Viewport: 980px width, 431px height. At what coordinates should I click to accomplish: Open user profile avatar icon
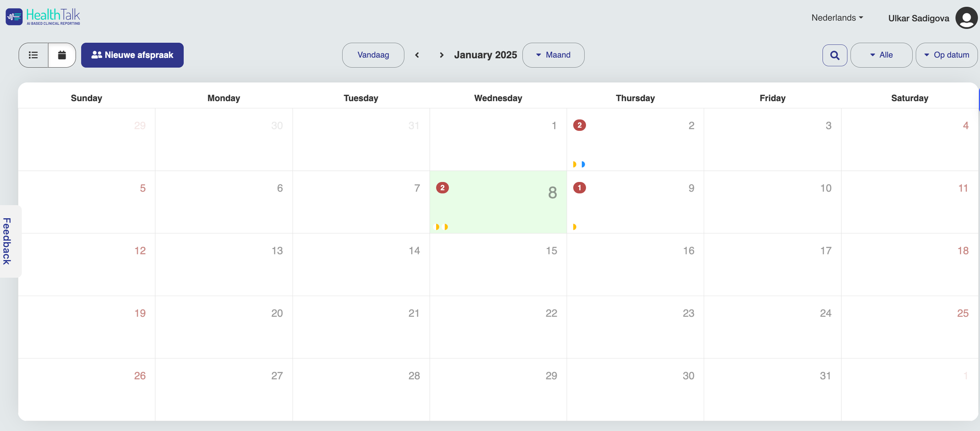coord(966,18)
